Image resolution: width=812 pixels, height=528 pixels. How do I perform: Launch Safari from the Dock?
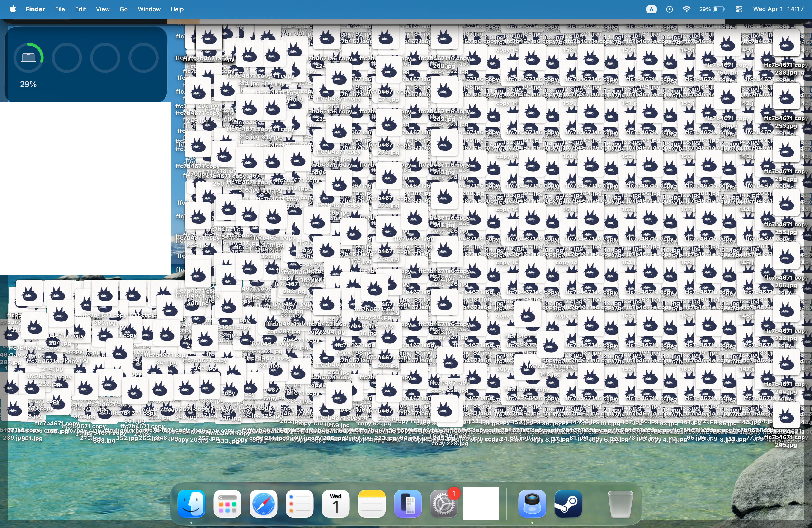[x=263, y=504]
